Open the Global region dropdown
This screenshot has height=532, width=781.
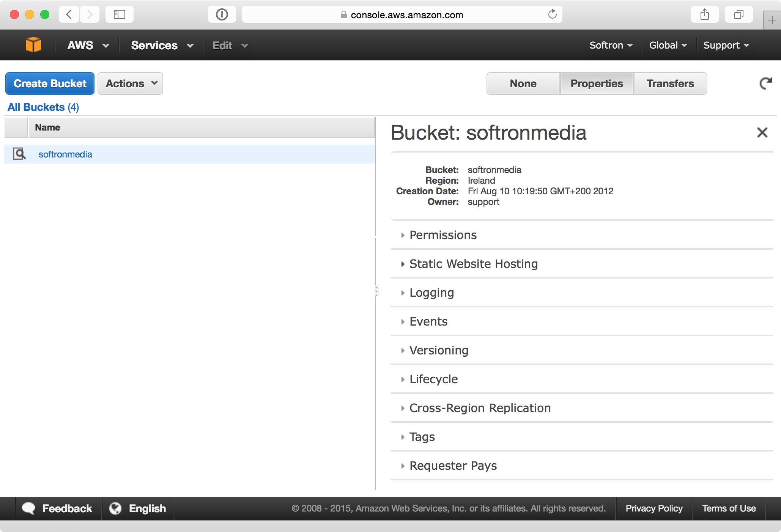coord(668,46)
